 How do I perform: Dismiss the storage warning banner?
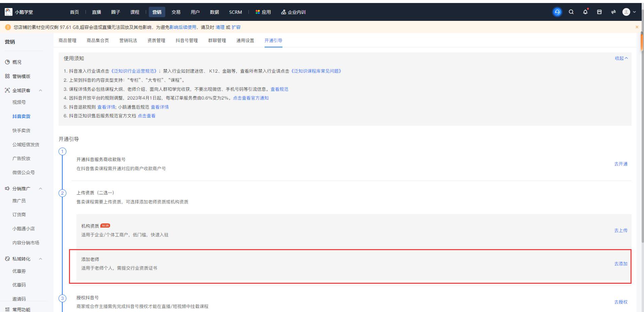pyautogui.click(x=637, y=27)
